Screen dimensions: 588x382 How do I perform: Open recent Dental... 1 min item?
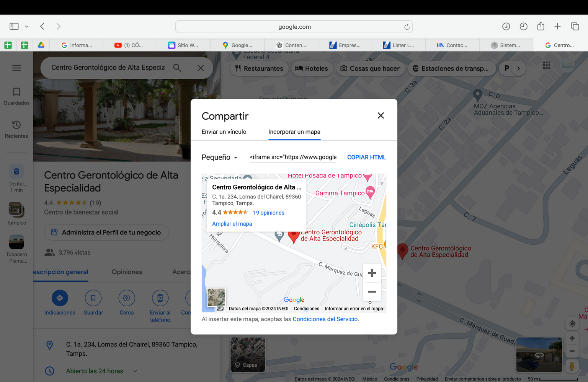(16, 179)
